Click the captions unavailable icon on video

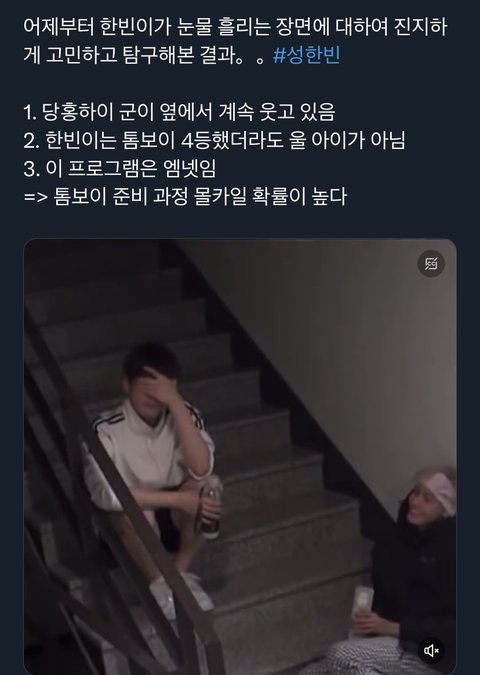click(x=431, y=263)
